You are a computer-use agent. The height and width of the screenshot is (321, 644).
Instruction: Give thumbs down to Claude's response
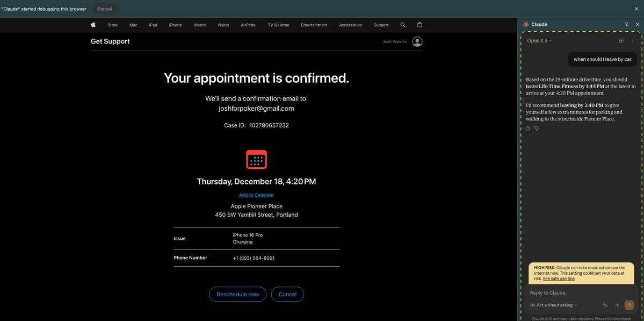click(537, 128)
